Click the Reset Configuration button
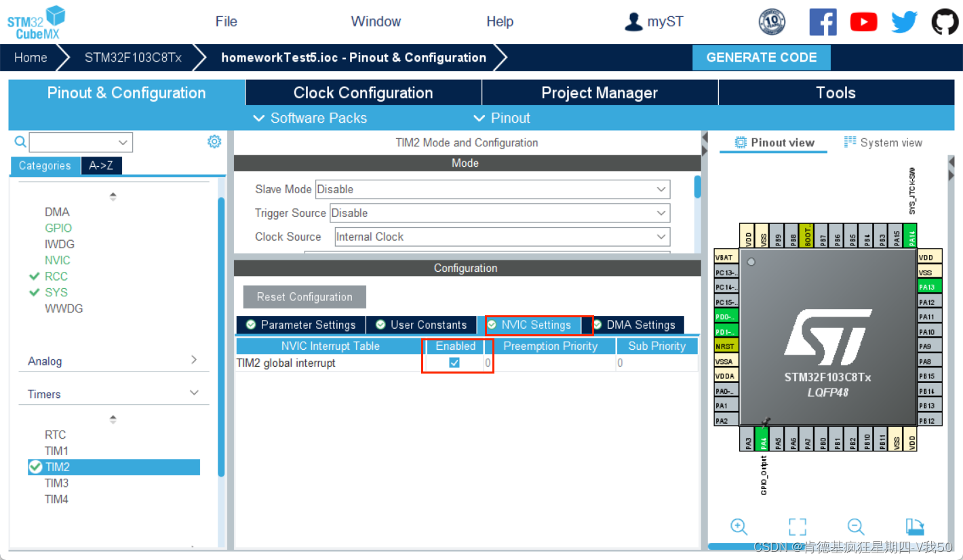 (x=304, y=297)
